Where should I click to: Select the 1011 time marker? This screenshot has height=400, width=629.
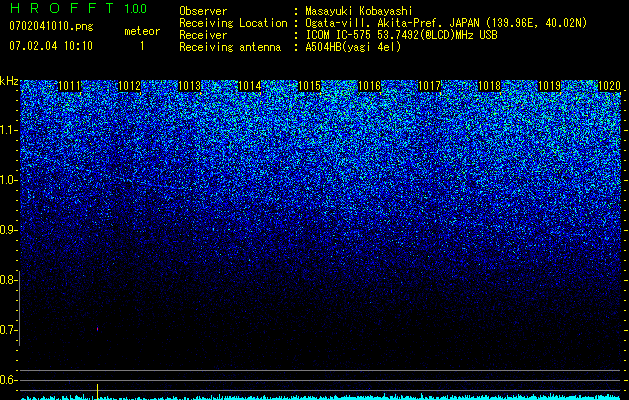pos(69,86)
